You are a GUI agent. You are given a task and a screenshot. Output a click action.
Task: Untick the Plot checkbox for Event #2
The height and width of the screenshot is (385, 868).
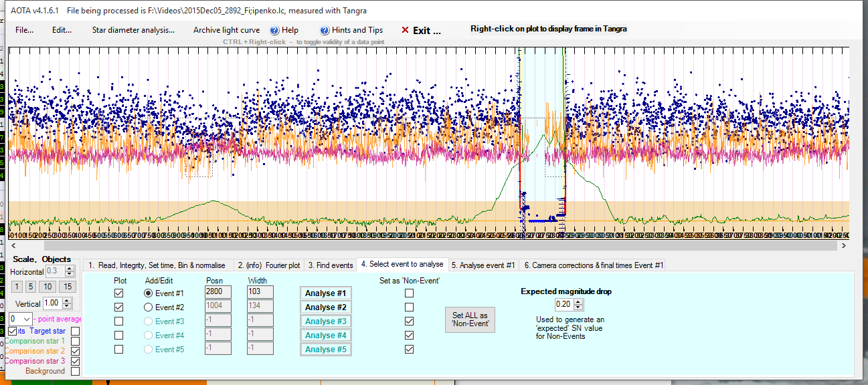119,307
